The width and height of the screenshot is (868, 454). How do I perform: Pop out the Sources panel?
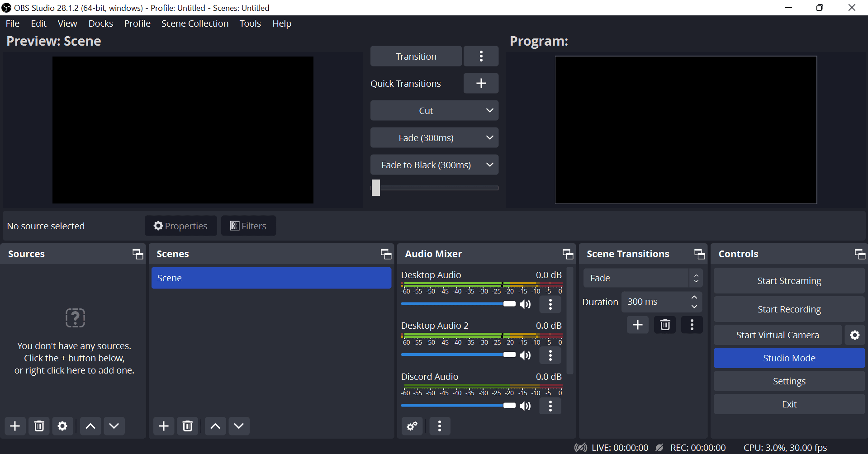pos(137,254)
